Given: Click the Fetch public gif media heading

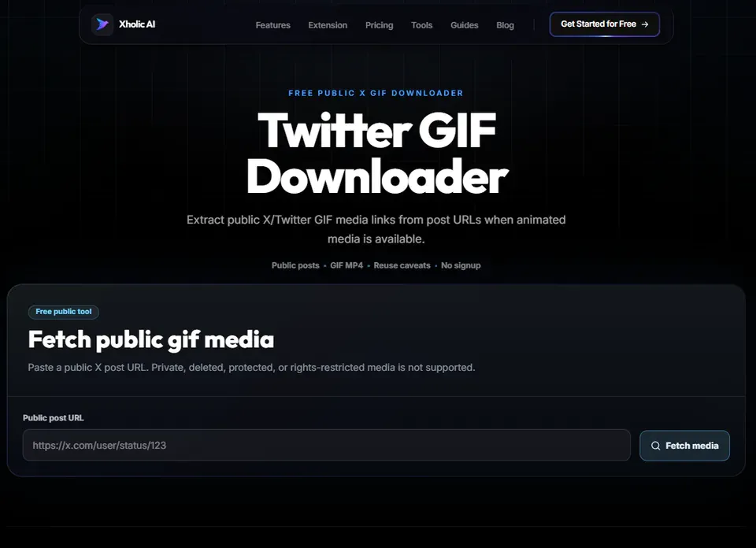Looking at the screenshot, I should 151,339.
